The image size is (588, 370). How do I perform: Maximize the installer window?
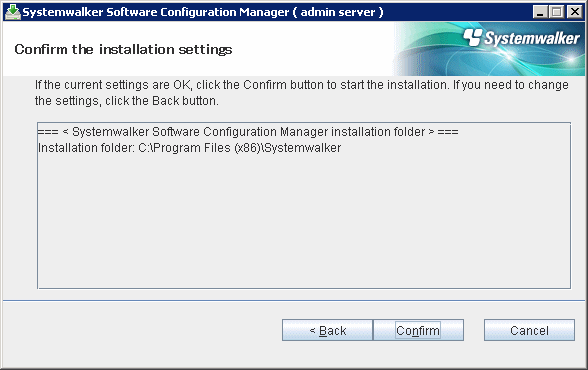click(x=557, y=12)
